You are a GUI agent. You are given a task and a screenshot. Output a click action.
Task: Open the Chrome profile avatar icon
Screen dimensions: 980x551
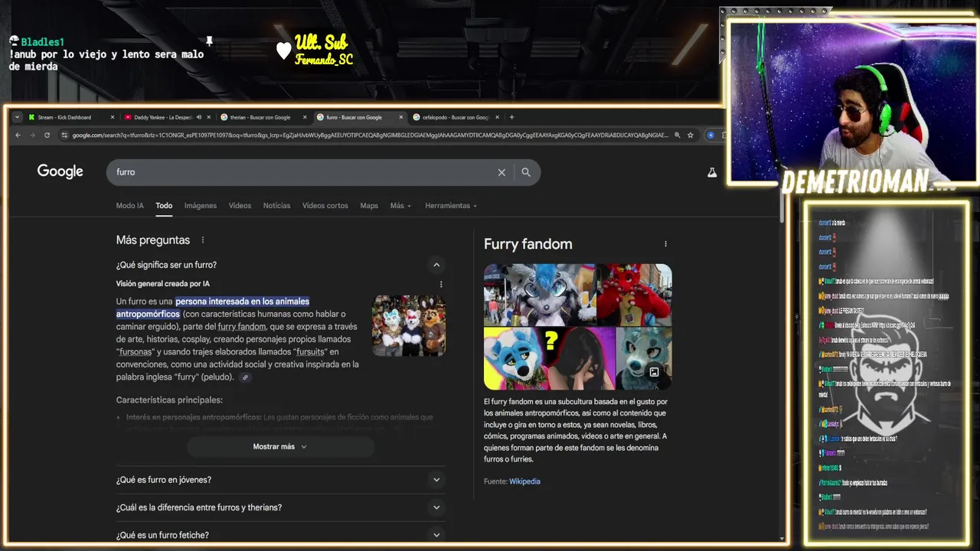coord(710,135)
